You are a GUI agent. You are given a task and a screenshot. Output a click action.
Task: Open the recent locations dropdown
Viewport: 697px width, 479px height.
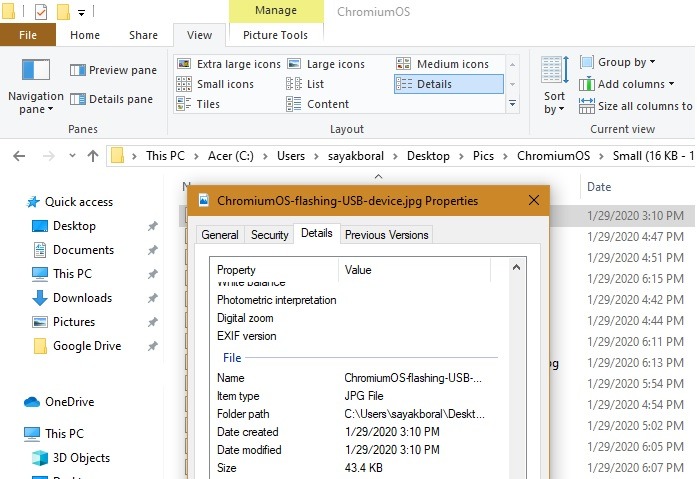[72, 156]
